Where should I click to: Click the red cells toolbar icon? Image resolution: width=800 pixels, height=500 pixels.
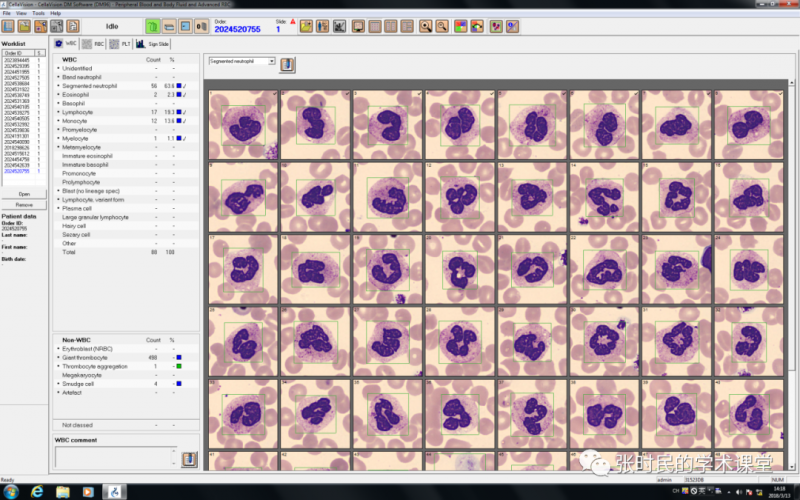496,26
